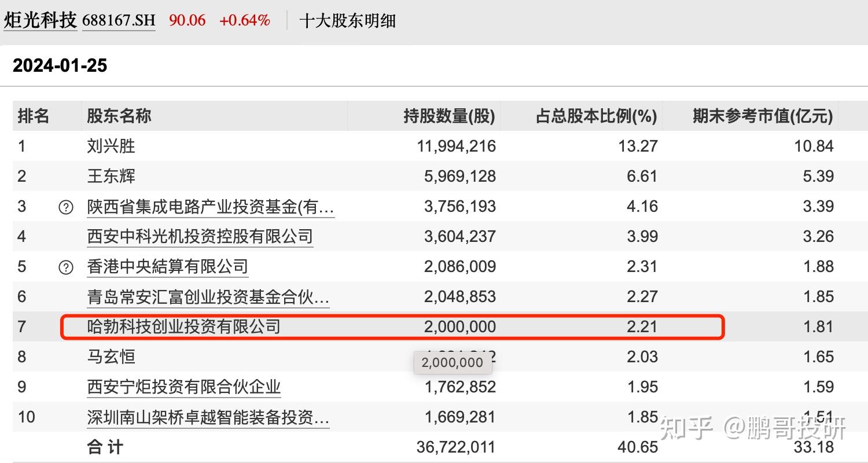The width and height of the screenshot is (868, 463).
Task: Sort by the 持股数量(股) column header
Action: (450, 116)
